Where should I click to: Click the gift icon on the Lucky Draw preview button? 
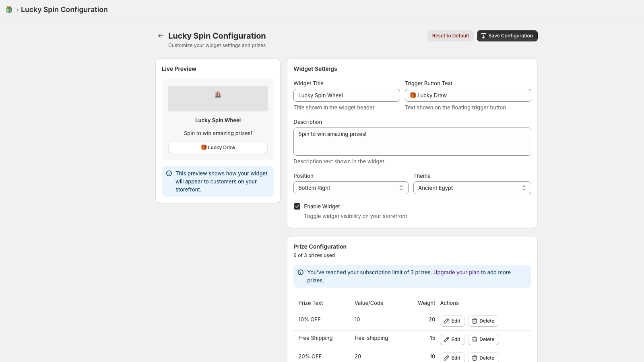point(204,147)
